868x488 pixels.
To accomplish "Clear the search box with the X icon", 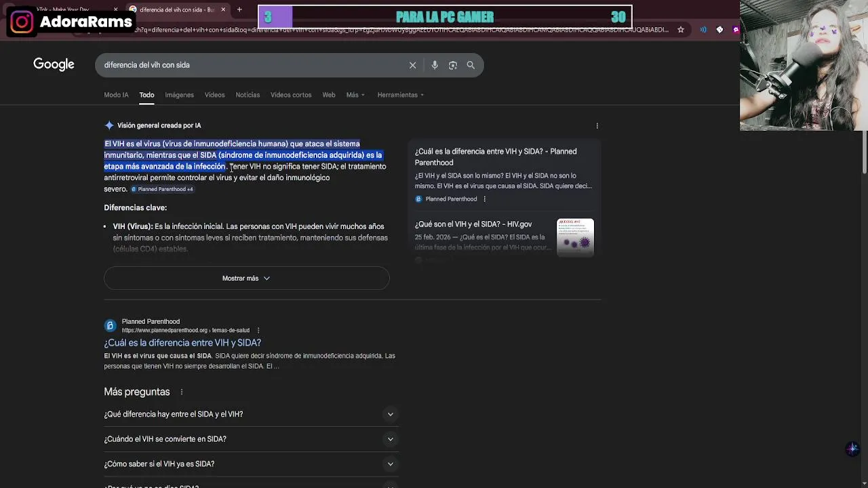I will point(412,65).
